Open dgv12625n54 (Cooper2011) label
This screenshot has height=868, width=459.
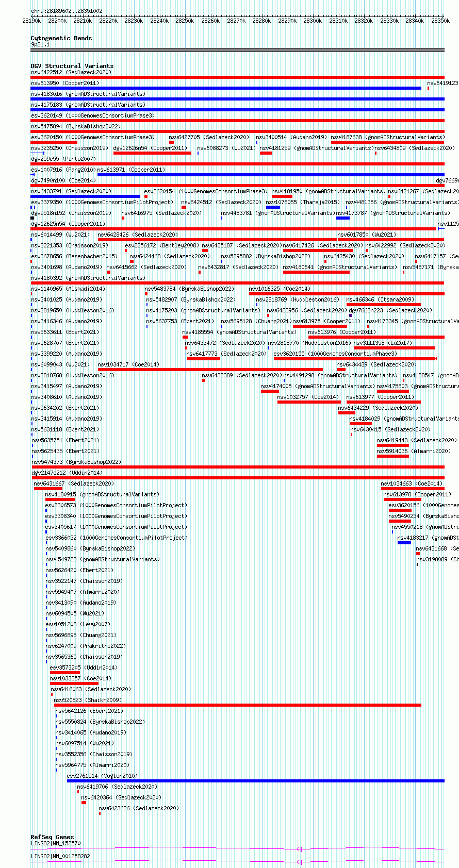(x=68, y=224)
